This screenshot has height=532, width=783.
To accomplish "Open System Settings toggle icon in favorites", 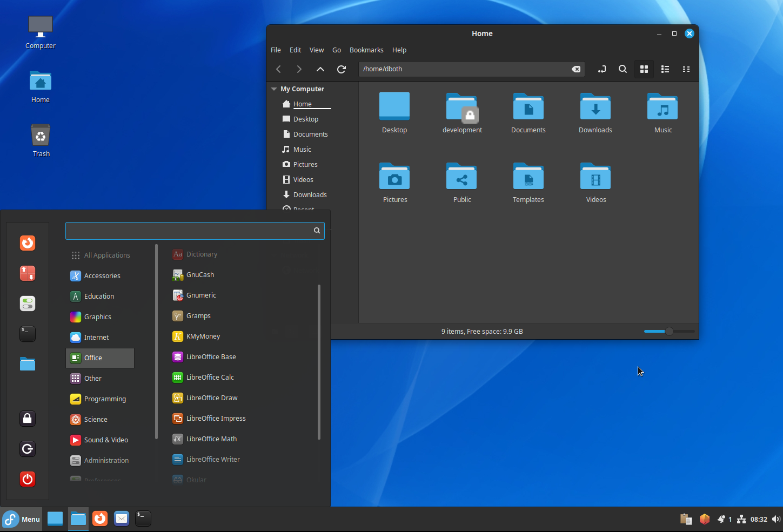I will coord(28,304).
